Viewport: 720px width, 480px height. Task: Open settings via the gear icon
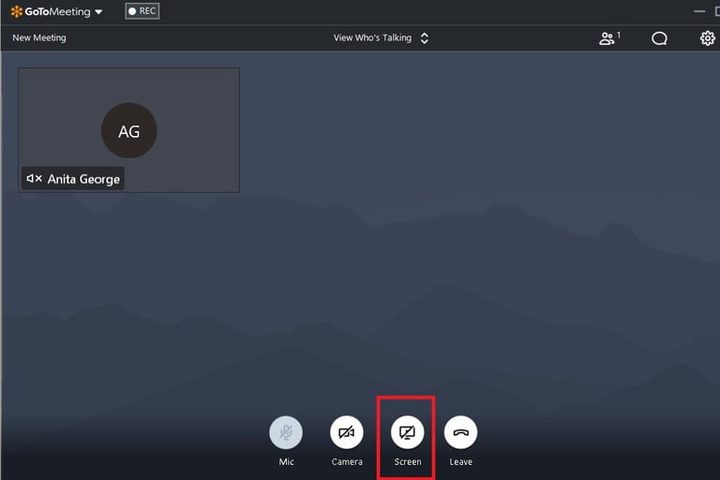coord(707,39)
